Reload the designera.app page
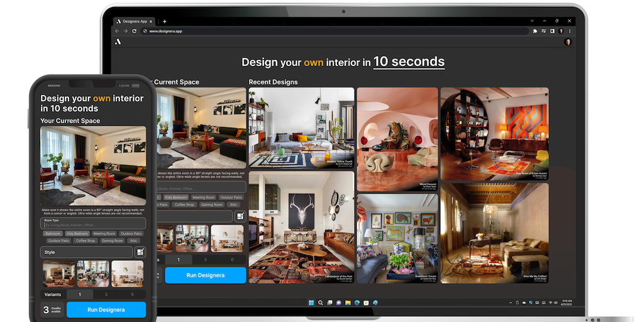 tap(135, 31)
